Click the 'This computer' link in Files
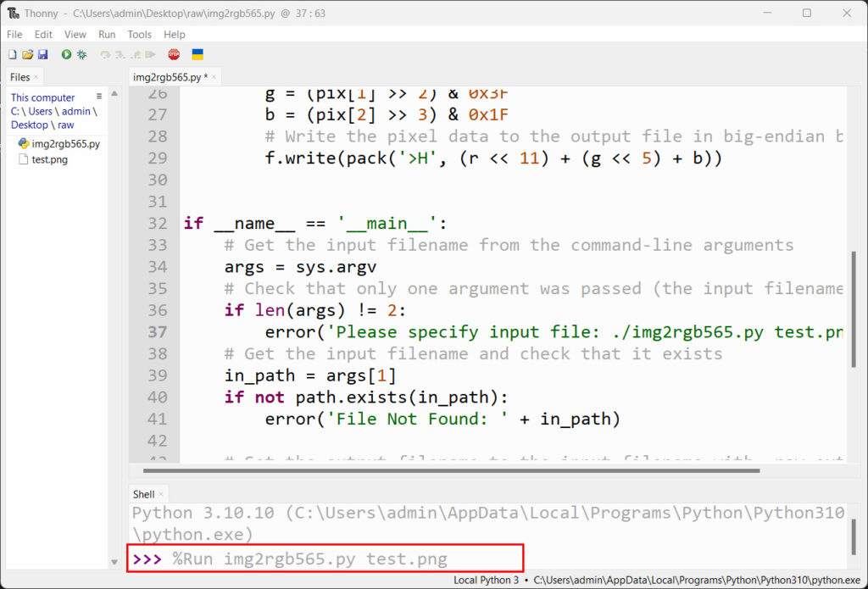 click(x=42, y=97)
